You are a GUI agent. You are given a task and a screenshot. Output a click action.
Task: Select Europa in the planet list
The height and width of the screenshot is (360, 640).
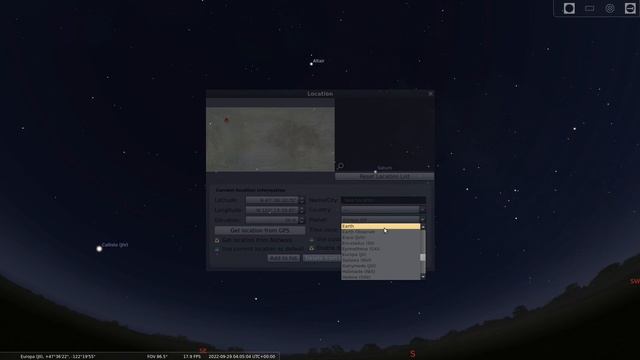380,254
